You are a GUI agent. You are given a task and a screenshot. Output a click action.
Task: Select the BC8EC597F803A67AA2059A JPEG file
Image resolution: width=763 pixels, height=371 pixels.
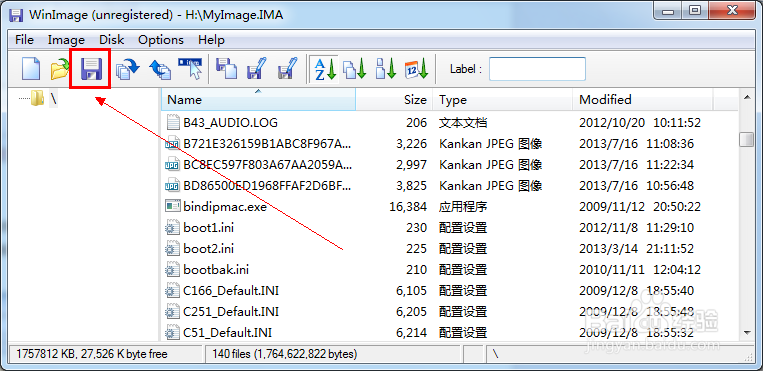(x=267, y=165)
